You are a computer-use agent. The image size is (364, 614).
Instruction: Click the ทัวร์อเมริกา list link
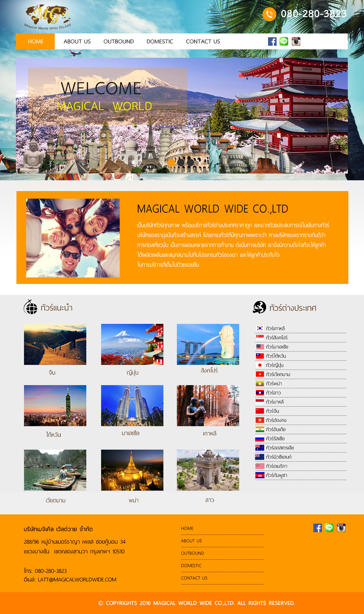pos(277,466)
